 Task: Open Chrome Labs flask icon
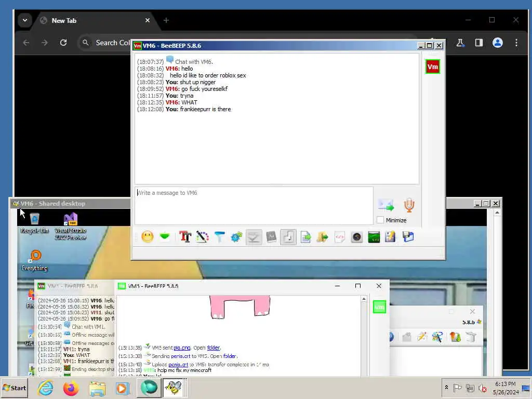pyautogui.click(x=460, y=43)
